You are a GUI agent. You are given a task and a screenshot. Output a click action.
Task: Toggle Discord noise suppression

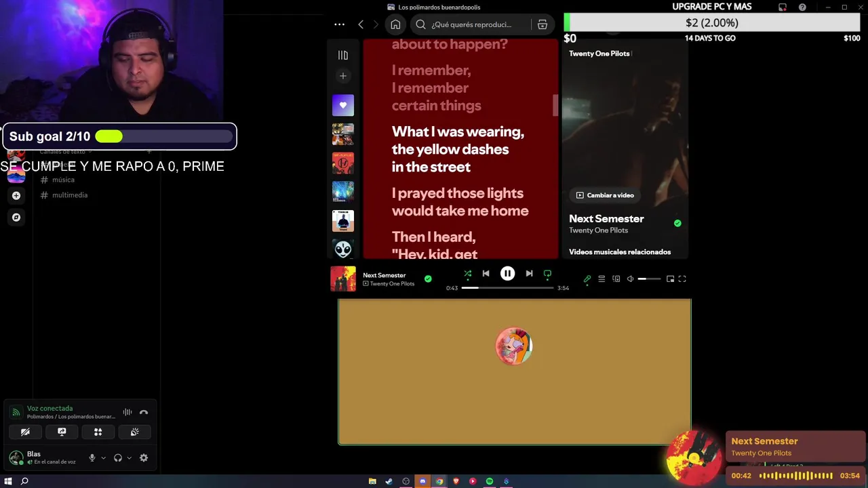[127, 412]
